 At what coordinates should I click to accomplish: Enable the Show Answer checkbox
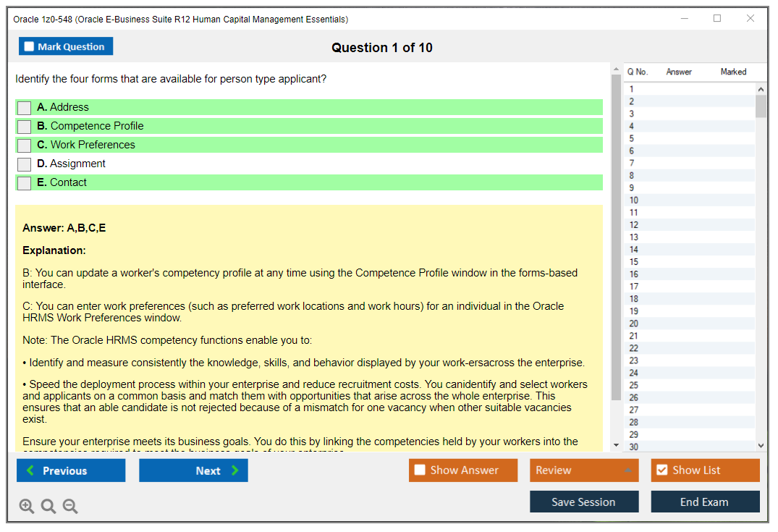point(420,470)
